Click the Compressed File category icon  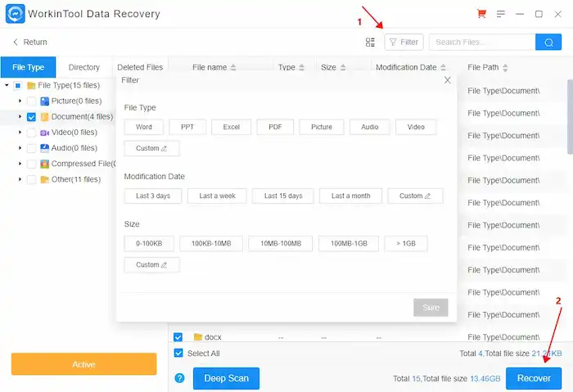pos(44,164)
